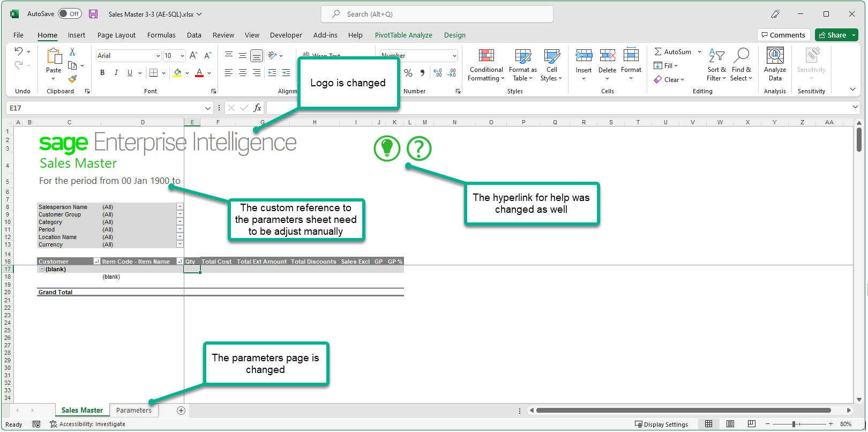Click the Borders icon in Font group
This screenshot has height=432, width=868.
tap(153, 73)
